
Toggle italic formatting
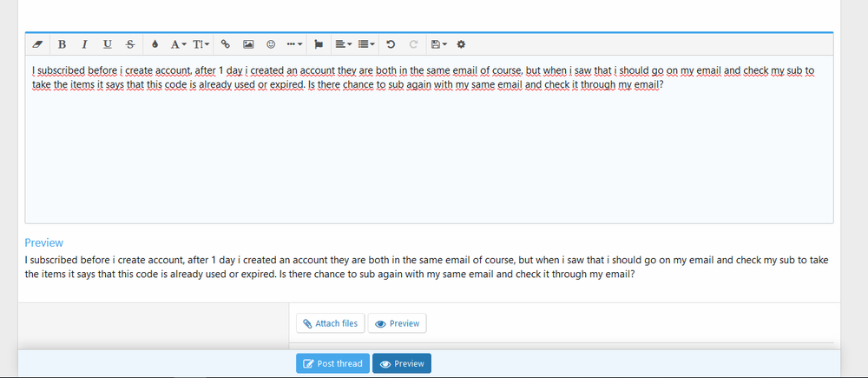(x=84, y=43)
